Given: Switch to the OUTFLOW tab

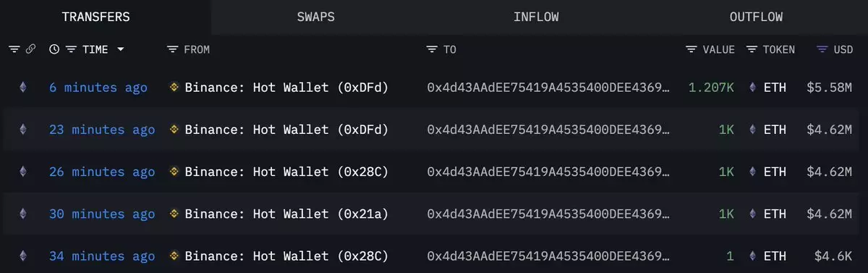Looking at the screenshot, I should (756, 17).
